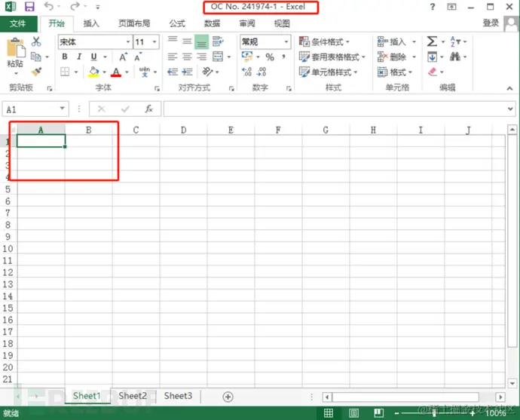Click inside the formula bar input field

click(335, 109)
